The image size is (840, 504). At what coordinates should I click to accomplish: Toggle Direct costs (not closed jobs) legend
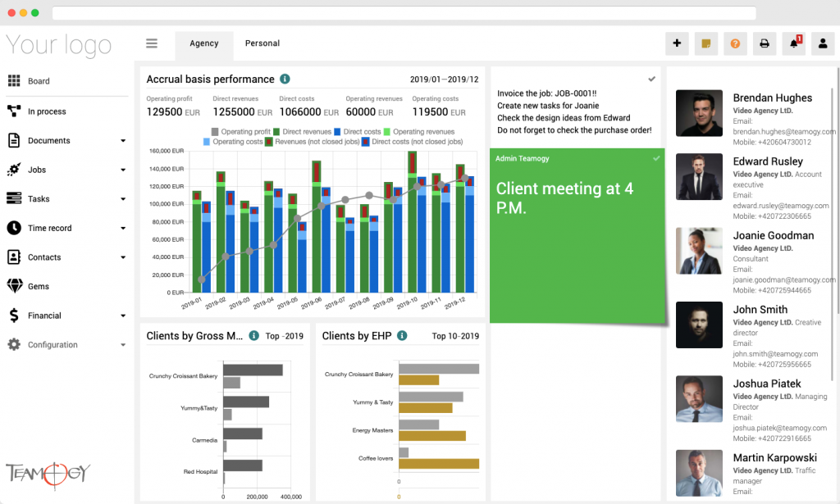[413, 142]
